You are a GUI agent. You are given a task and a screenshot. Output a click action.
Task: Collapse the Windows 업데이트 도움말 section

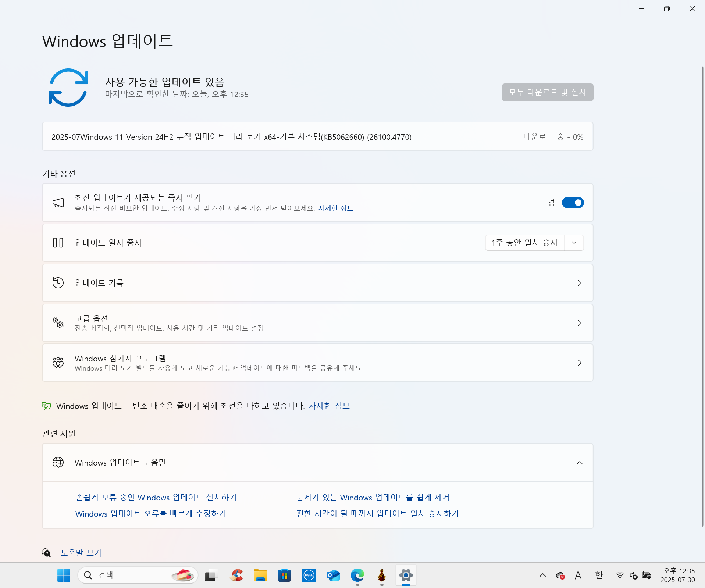click(580, 463)
